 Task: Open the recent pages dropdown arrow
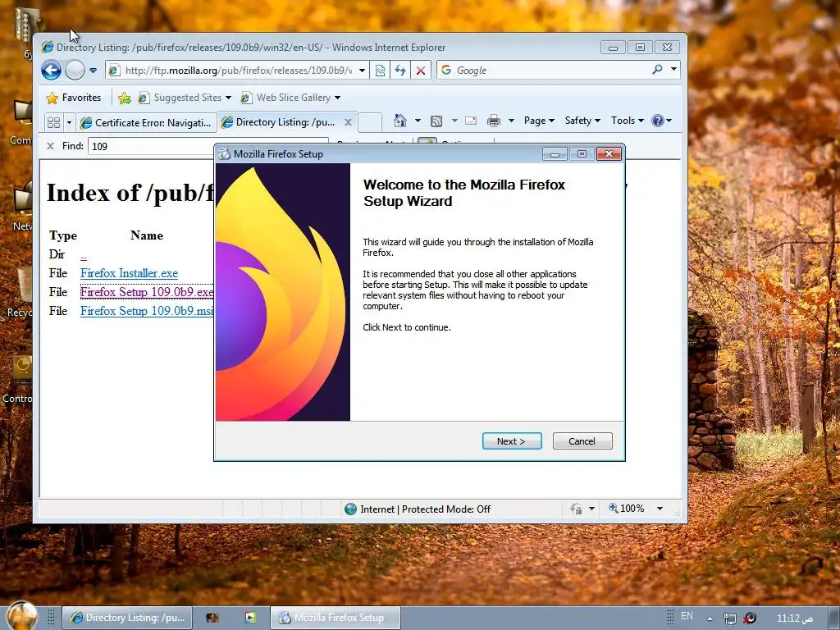click(x=93, y=71)
